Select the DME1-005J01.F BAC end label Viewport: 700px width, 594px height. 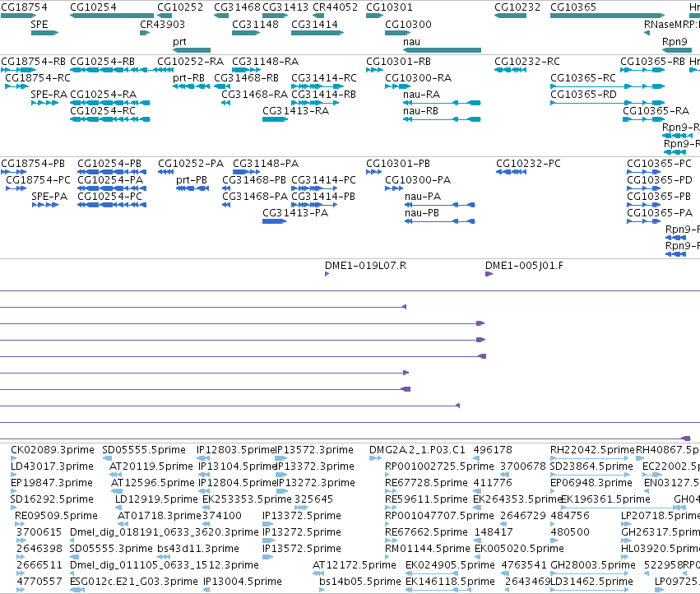tap(524, 266)
